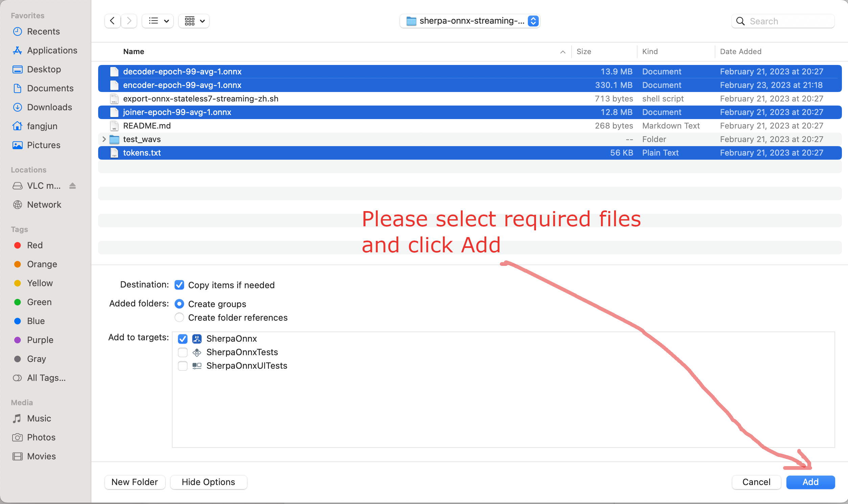
Task: Eject the VLC media volume
Action: (x=72, y=186)
